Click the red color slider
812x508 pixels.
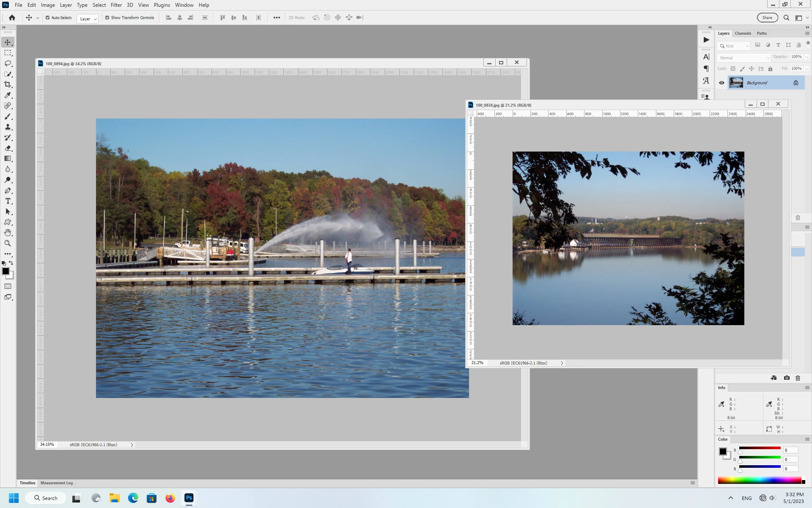click(x=760, y=448)
